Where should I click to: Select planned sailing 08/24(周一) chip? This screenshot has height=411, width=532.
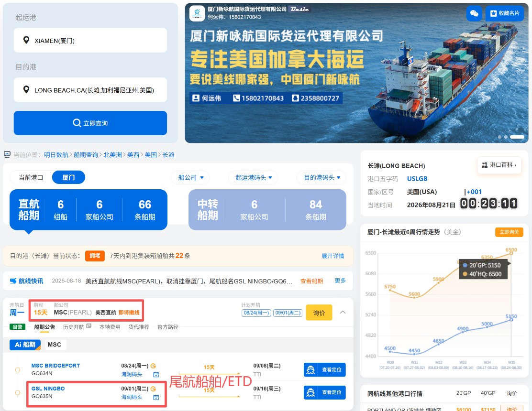coord(256,313)
